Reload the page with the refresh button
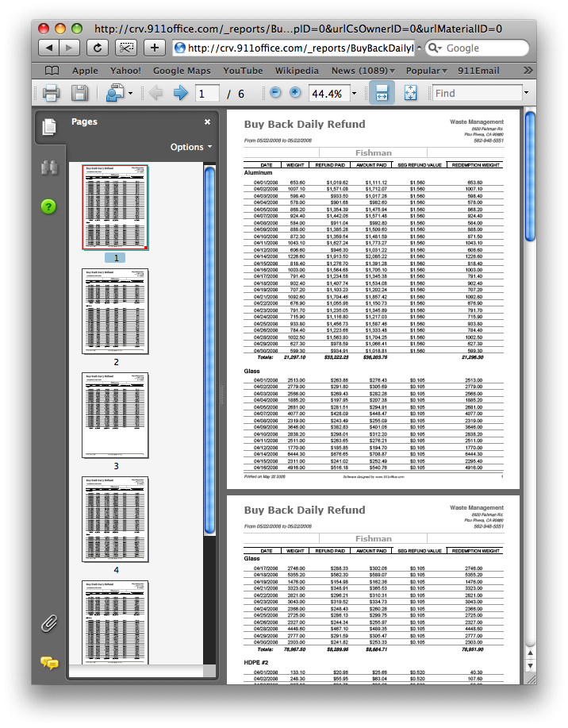 (x=98, y=48)
